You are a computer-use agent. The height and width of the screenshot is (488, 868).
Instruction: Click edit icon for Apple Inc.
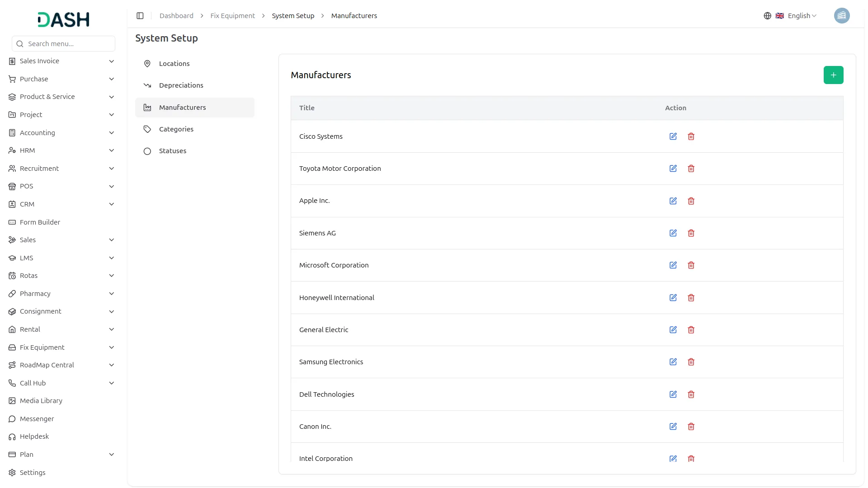(x=673, y=201)
